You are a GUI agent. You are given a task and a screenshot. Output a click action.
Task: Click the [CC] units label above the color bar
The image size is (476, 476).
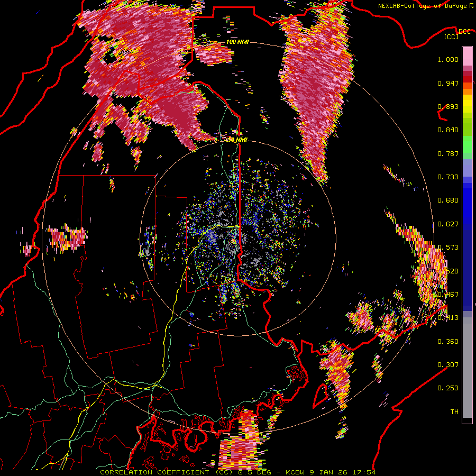click(452, 37)
